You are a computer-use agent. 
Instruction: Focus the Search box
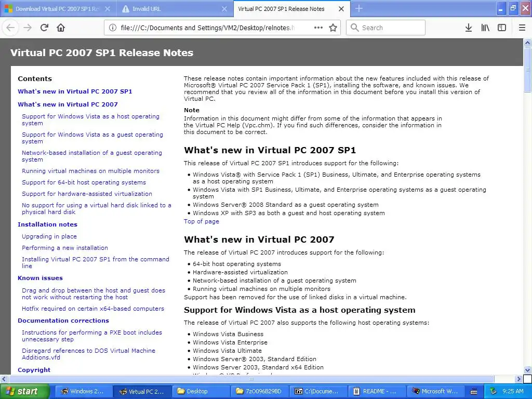tap(386, 28)
